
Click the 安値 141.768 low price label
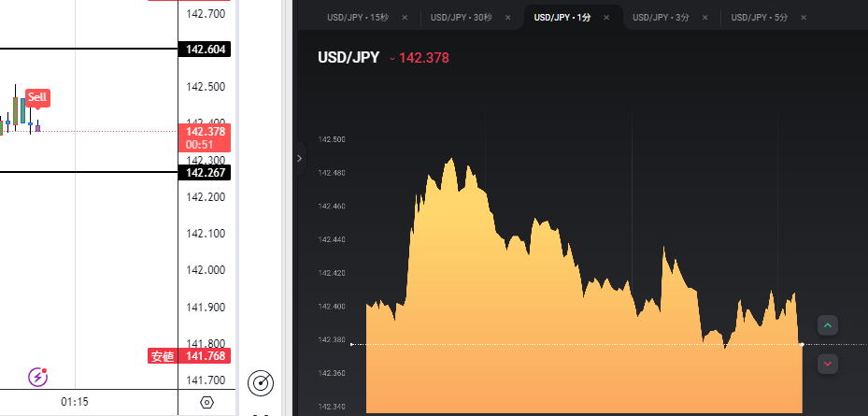(x=190, y=356)
